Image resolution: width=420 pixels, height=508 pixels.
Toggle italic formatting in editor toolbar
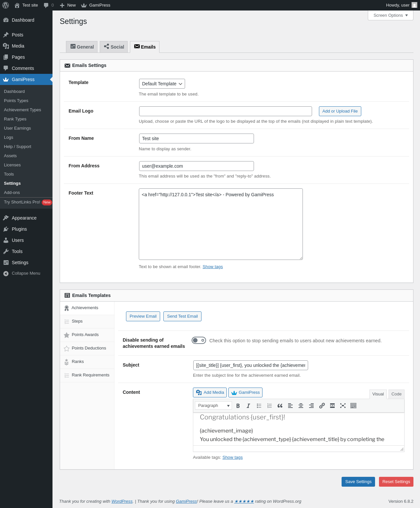click(248, 406)
